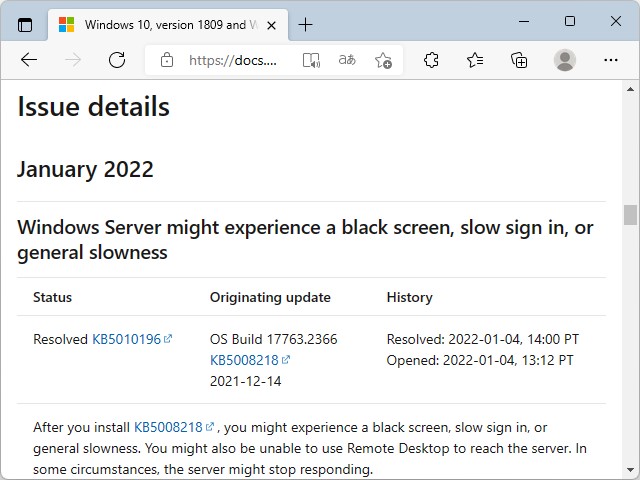Click the scroll up arrow
The height and width of the screenshot is (480, 640).
tap(630, 89)
